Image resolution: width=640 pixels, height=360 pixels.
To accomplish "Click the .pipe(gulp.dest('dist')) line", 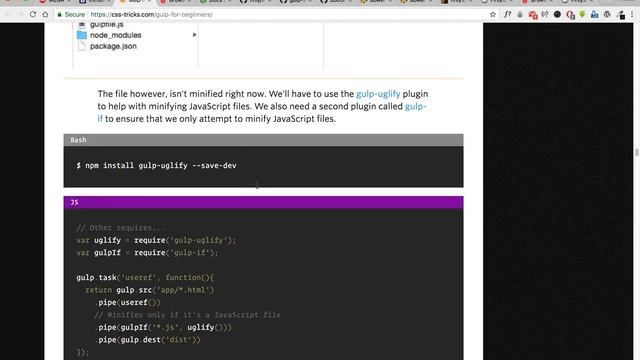I will coord(149,340).
